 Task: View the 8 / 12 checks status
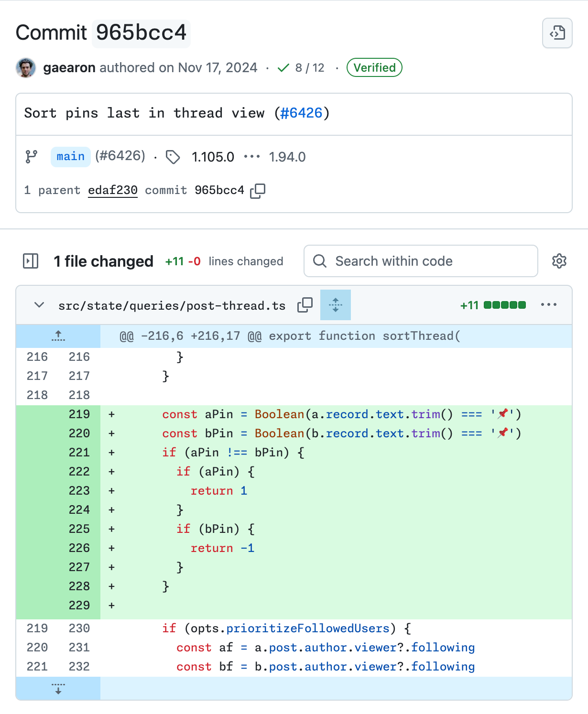(x=301, y=68)
